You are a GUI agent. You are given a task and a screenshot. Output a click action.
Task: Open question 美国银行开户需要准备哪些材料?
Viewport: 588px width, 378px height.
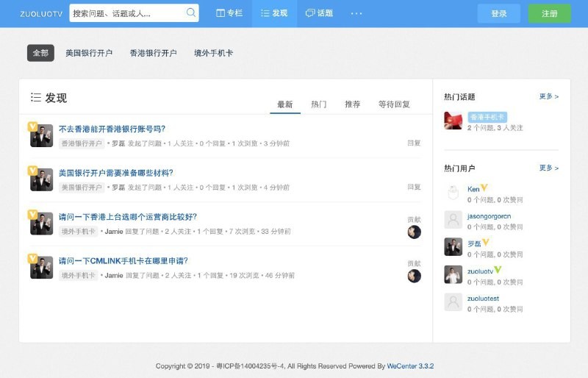coord(116,173)
